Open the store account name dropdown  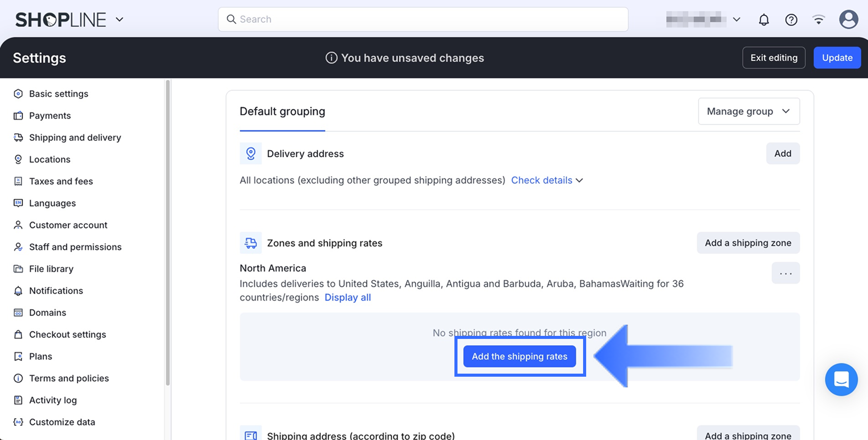704,20
